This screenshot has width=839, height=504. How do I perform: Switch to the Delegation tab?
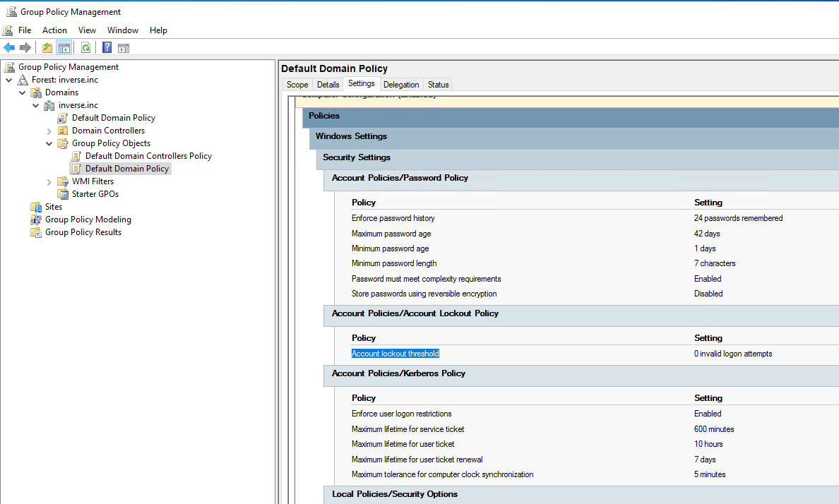tap(400, 84)
